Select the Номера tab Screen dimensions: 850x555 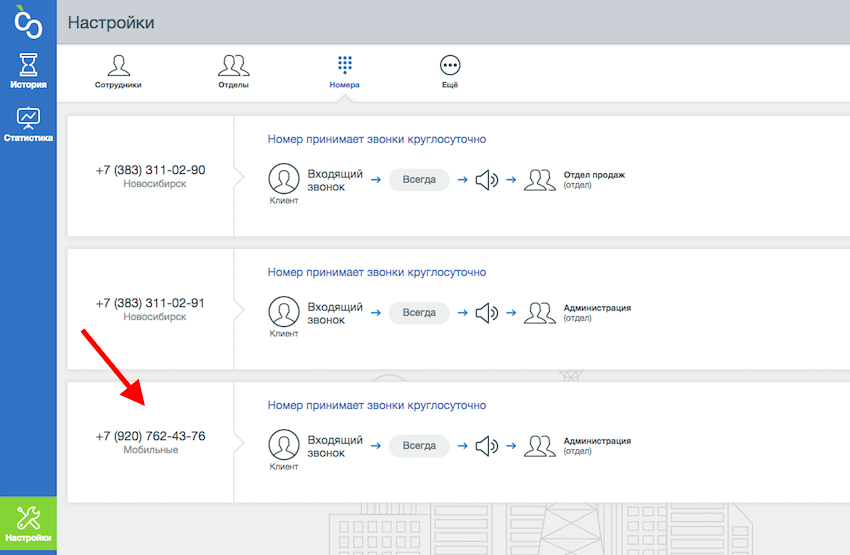tap(344, 71)
